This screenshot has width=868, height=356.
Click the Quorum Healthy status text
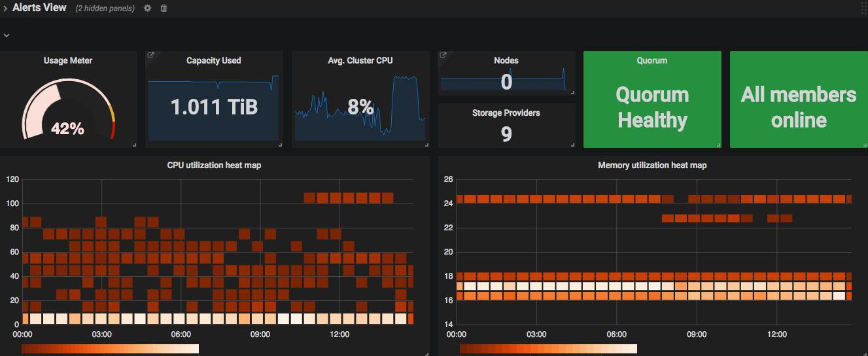click(652, 107)
